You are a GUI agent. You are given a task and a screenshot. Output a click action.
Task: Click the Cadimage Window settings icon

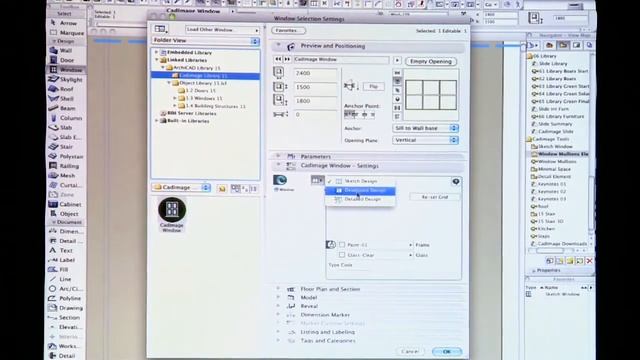click(x=280, y=180)
